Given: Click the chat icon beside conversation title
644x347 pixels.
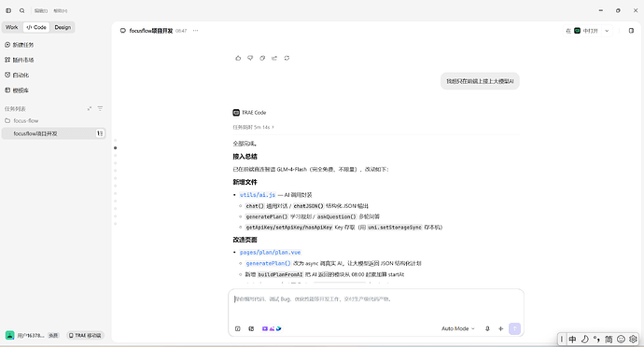Looking at the screenshot, I should [x=123, y=31].
